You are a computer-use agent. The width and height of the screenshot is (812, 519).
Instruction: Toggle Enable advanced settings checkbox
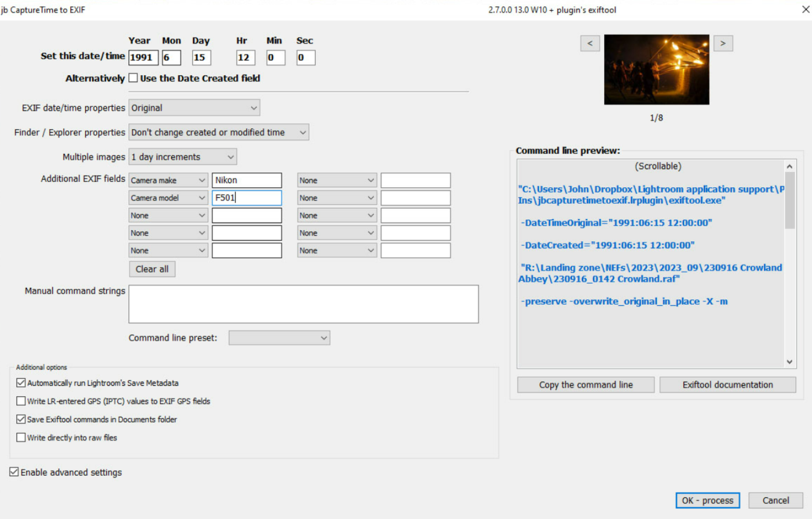(14, 472)
